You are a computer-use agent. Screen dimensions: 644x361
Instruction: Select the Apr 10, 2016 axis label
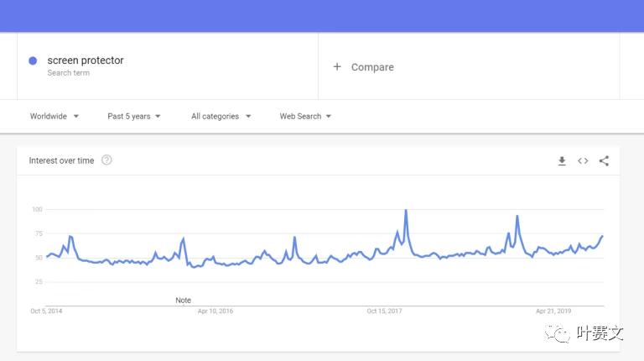[216, 311]
